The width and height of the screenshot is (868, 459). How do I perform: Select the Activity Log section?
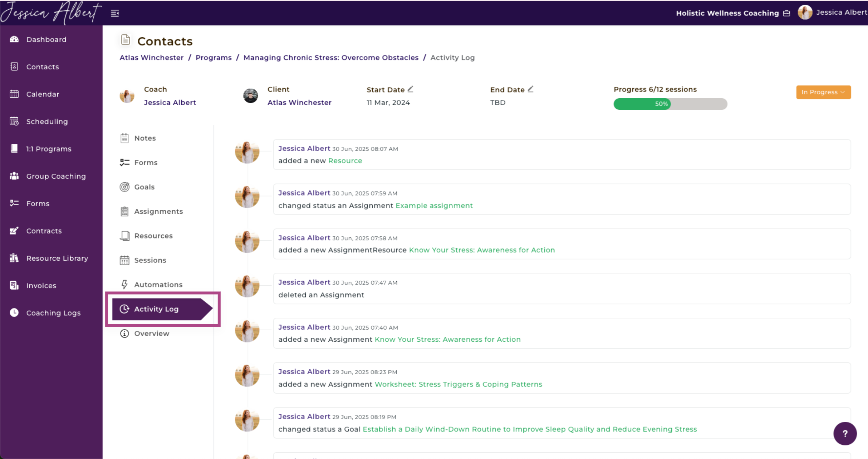162,309
